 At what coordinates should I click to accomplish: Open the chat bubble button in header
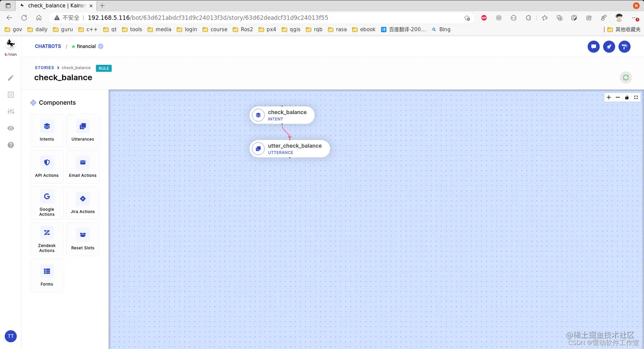pos(593,46)
